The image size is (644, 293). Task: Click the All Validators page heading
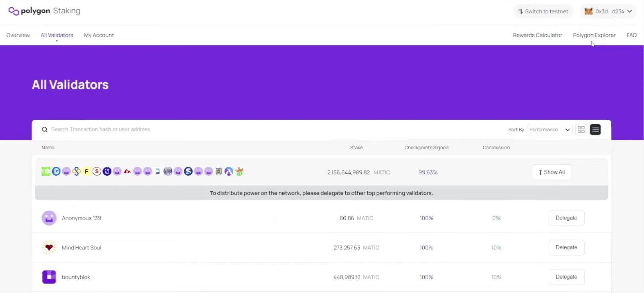click(70, 85)
